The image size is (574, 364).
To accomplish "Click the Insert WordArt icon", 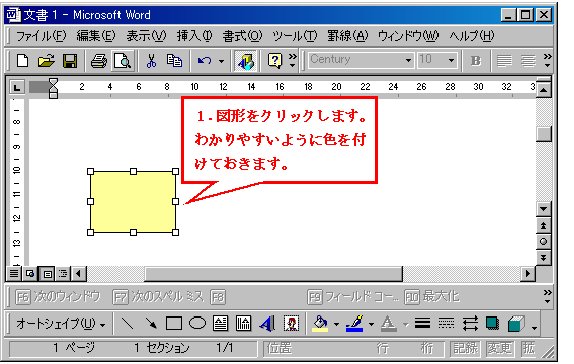I will 267,324.
